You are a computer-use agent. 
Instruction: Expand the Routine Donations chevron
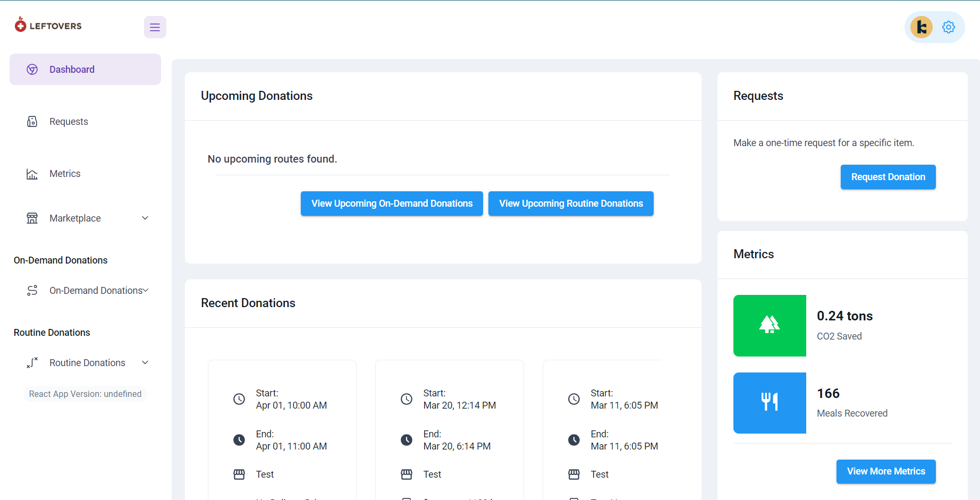pyautogui.click(x=145, y=362)
